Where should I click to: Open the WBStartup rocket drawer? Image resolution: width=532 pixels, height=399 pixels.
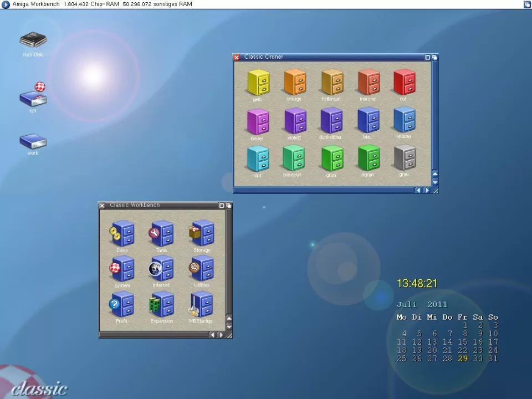coord(201,305)
